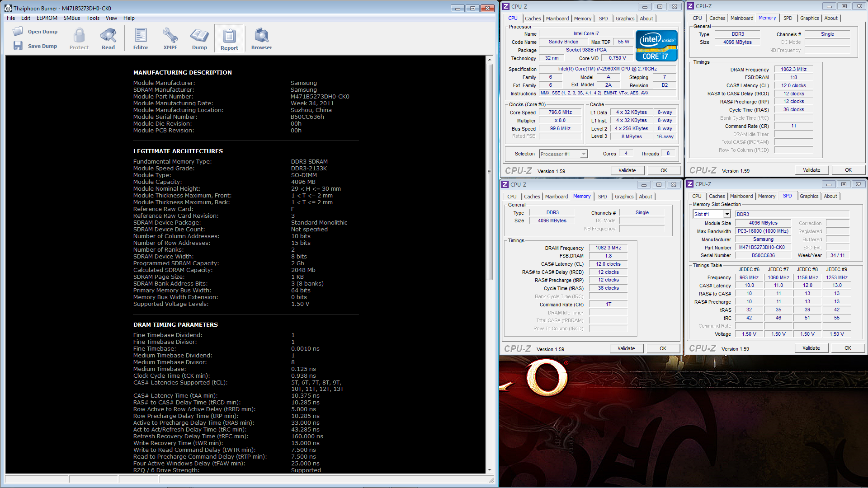Viewport: 868px width, 488px height.
Task: Open the Editor tool
Action: (141, 38)
